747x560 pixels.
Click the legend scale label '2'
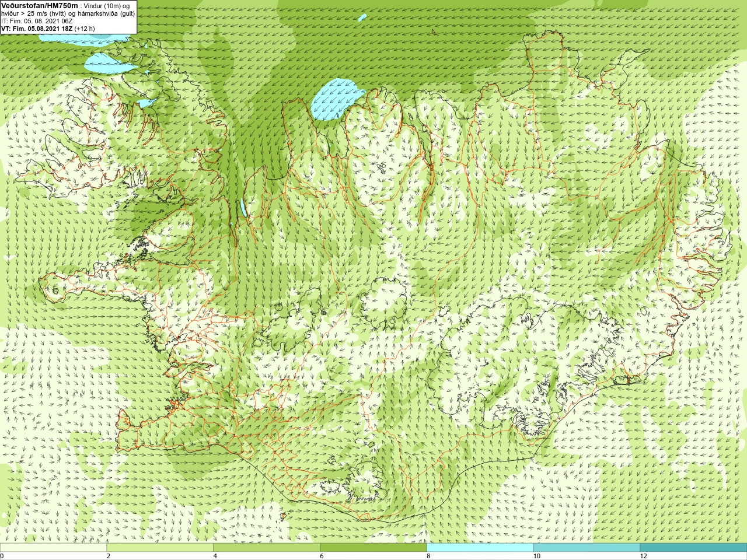pyautogui.click(x=109, y=556)
